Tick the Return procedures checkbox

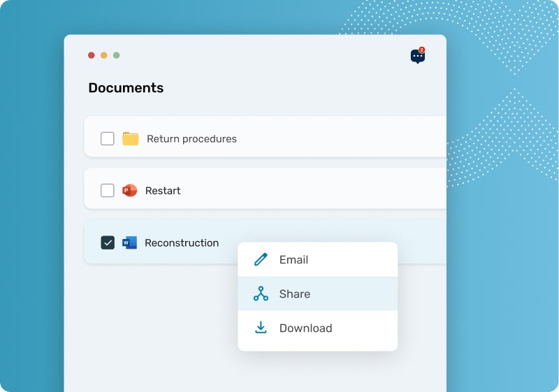tap(108, 138)
